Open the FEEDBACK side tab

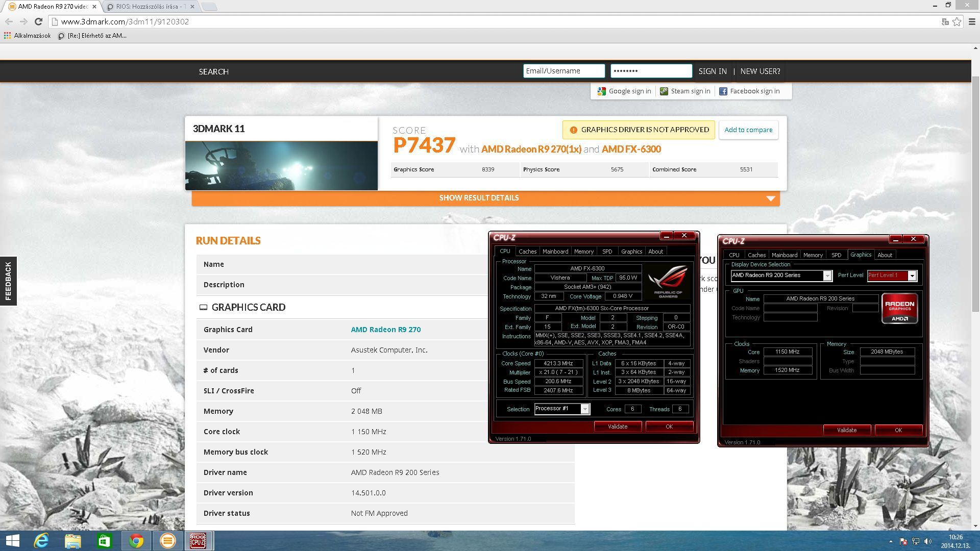[x=8, y=281]
